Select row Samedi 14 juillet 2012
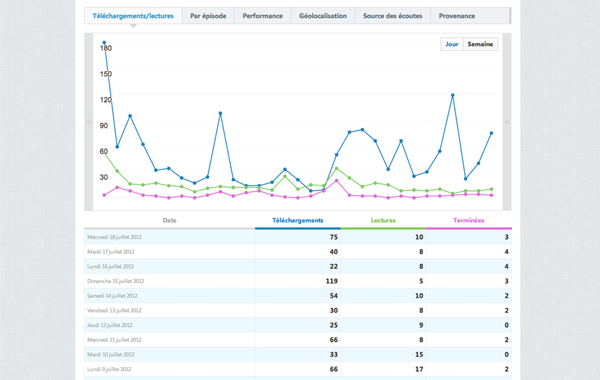 [298, 296]
